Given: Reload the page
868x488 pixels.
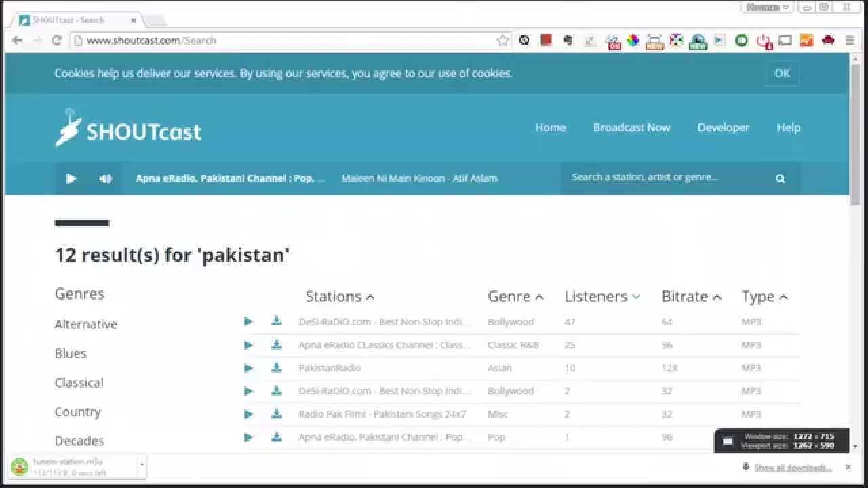Looking at the screenshot, I should (57, 41).
